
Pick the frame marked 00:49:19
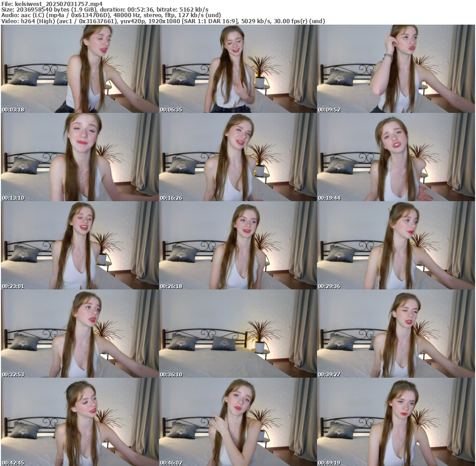point(396,422)
